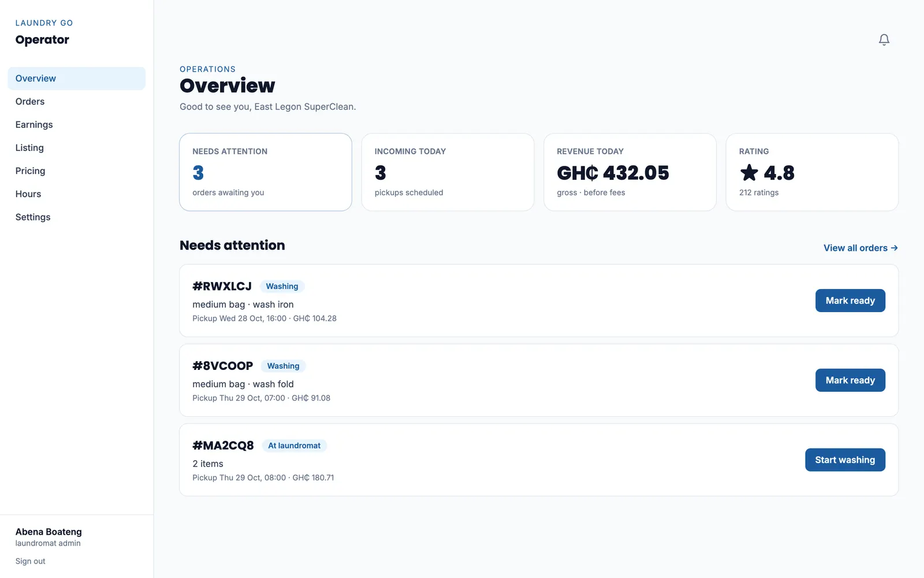The width and height of the screenshot is (924, 578).
Task: Open the notifications bell icon
Action: [884, 39]
